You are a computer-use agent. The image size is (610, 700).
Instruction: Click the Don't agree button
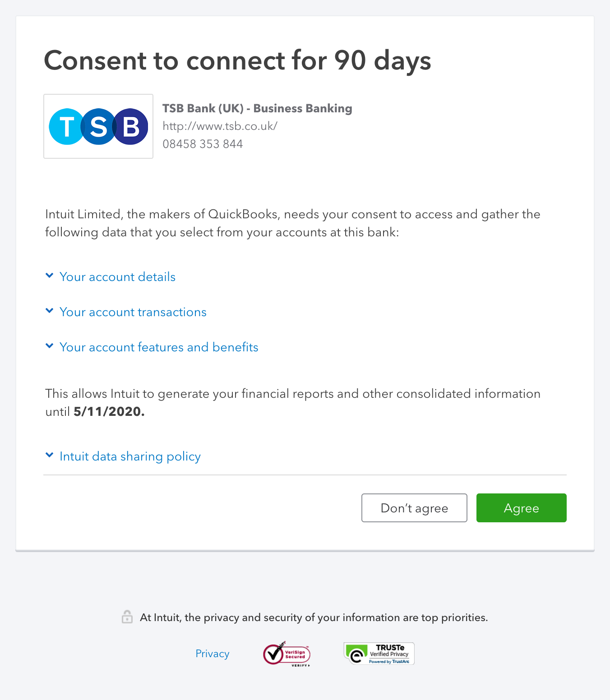[414, 508]
